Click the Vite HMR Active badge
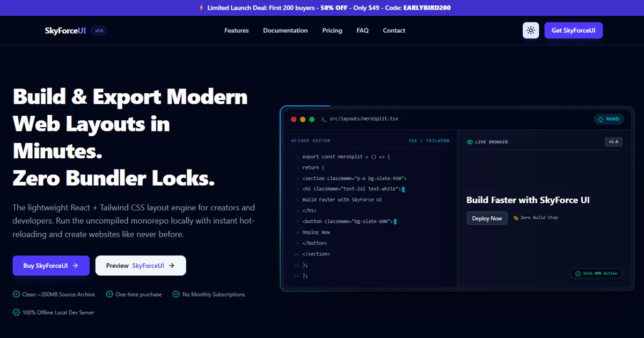 tap(596, 273)
